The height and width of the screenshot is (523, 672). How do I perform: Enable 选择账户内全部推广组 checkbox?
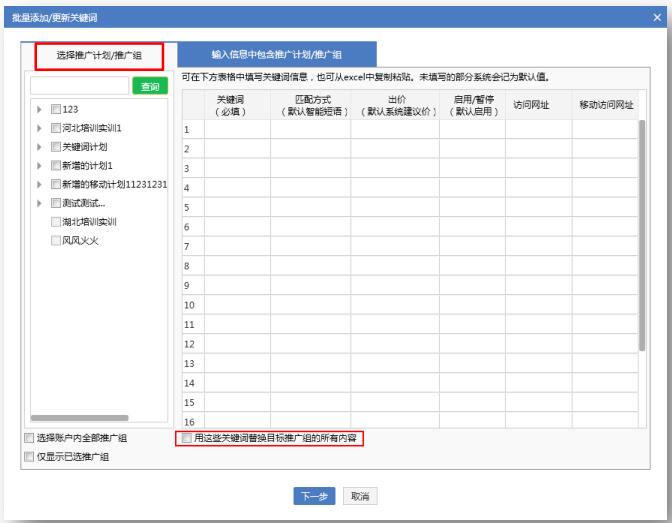[28, 438]
